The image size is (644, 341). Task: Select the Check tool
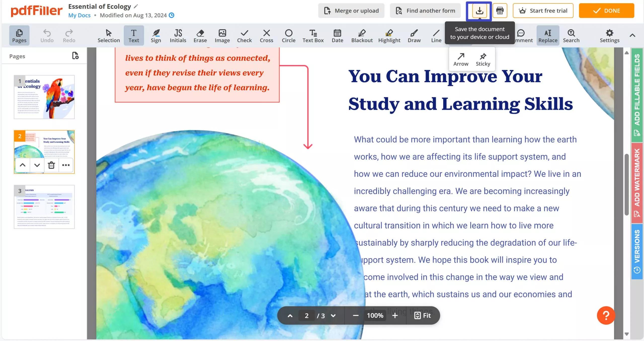coord(245,35)
